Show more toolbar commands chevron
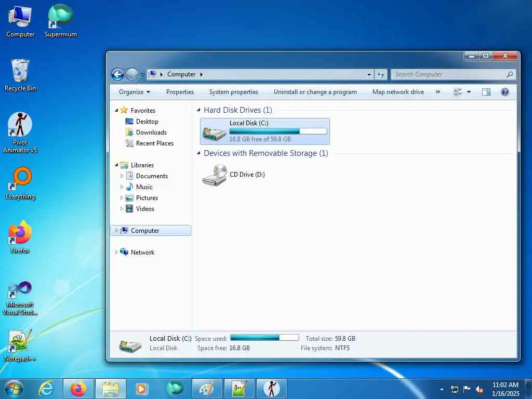This screenshot has width=532, height=399. click(x=437, y=92)
